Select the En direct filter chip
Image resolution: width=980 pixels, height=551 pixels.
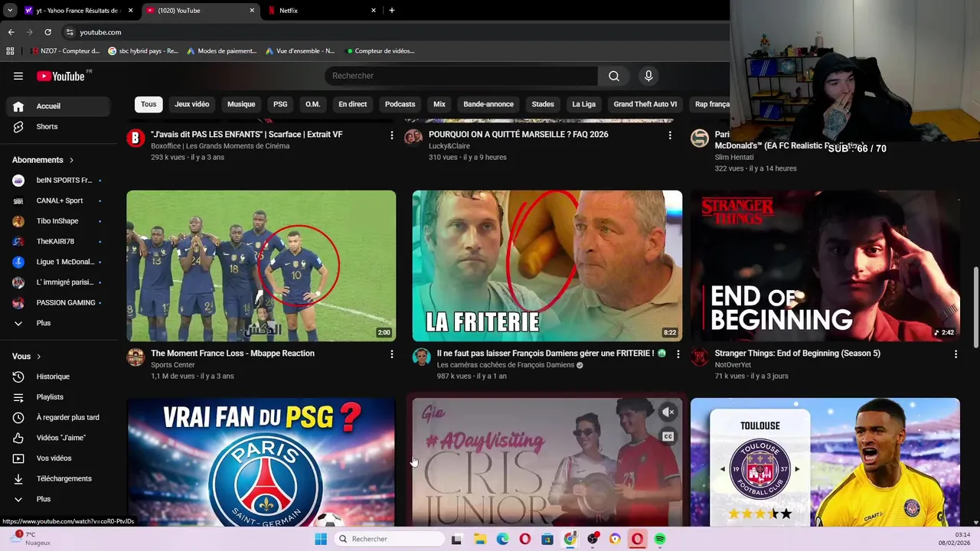click(x=353, y=104)
